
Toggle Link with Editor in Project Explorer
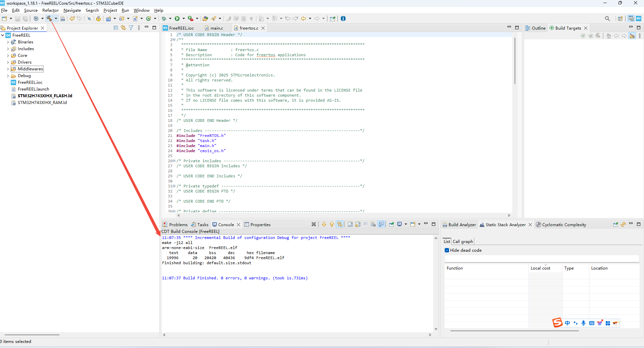(x=123, y=28)
